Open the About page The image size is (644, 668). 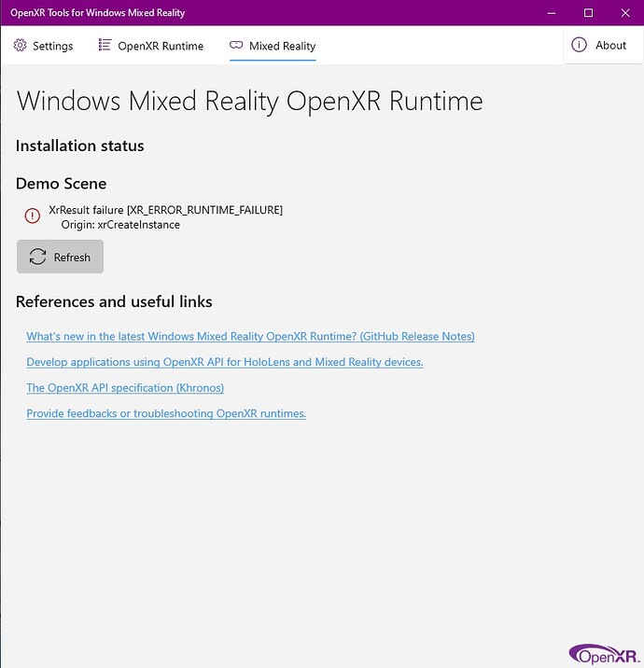[x=610, y=45]
